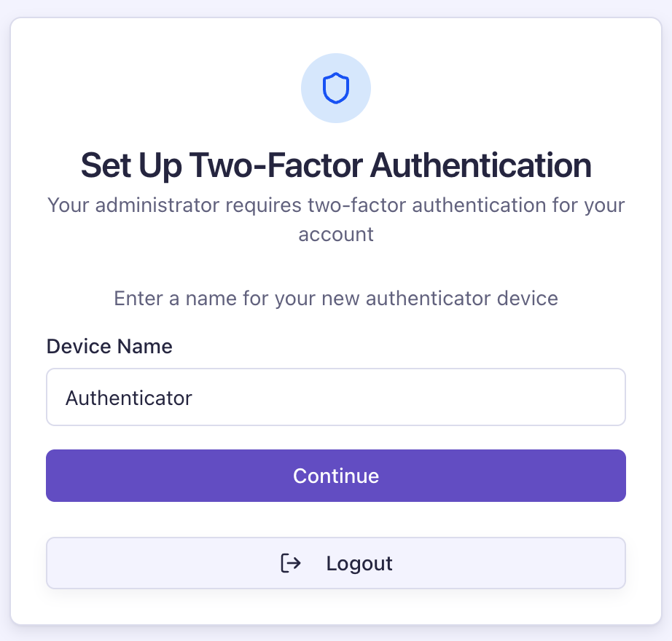
Task: Click the Logout button
Action: [335, 563]
